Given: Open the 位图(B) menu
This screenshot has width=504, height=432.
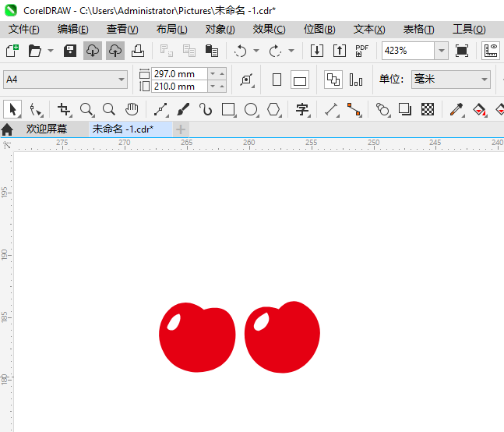Looking at the screenshot, I should coord(319,30).
